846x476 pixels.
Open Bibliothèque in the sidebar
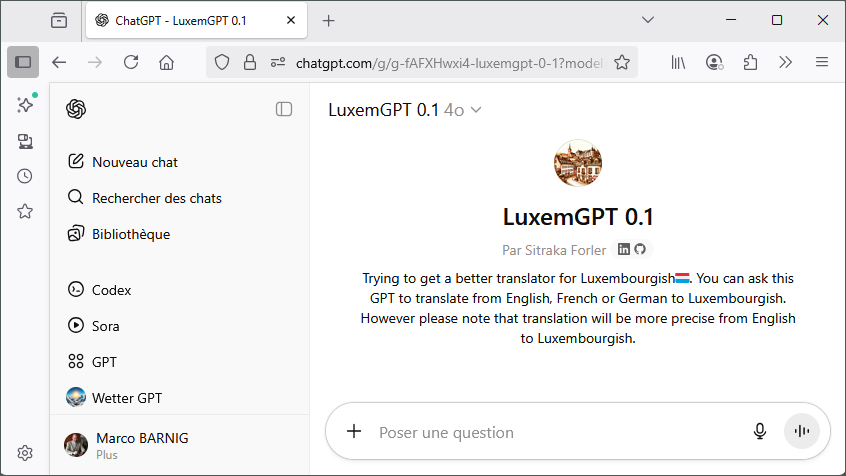pyautogui.click(x=130, y=234)
